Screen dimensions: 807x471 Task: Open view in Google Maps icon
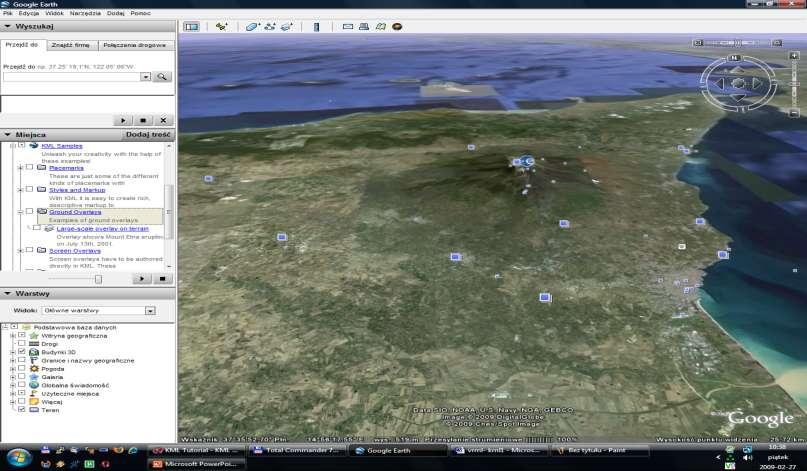[380, 26]
